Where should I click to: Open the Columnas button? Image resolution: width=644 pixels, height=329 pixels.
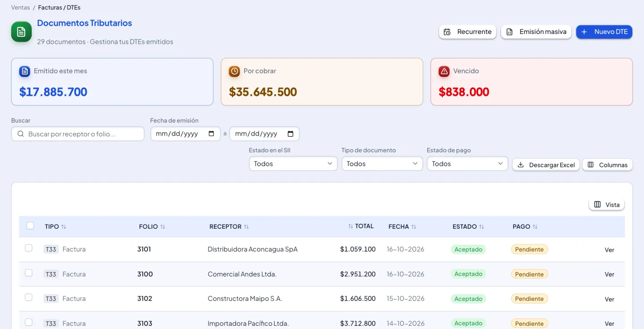pos(607,165)
